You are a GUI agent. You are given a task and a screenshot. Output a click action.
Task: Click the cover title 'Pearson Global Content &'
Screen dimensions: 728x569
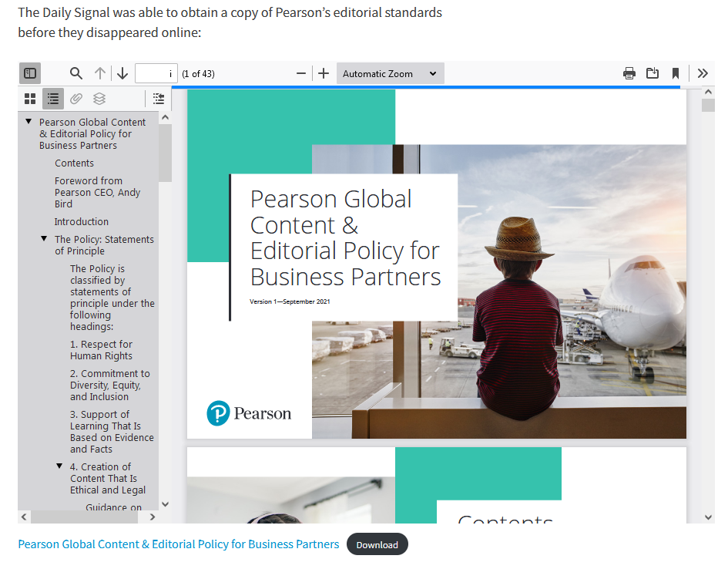tap(331, 212)
